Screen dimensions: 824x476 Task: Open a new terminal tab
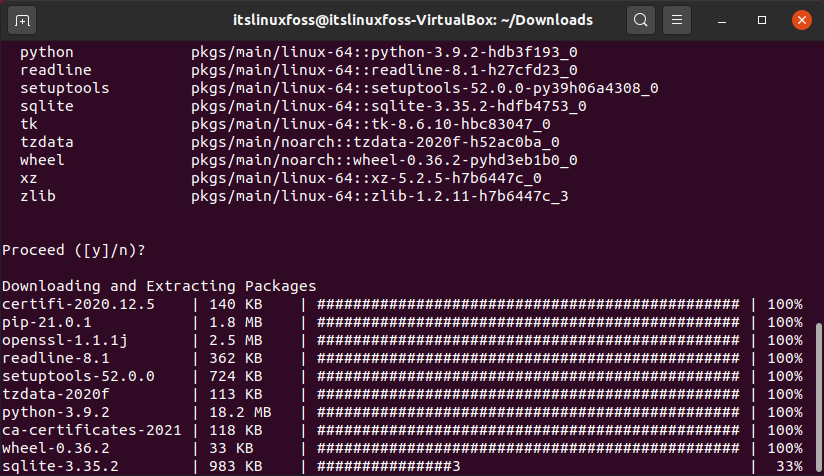tap(22, 20)
